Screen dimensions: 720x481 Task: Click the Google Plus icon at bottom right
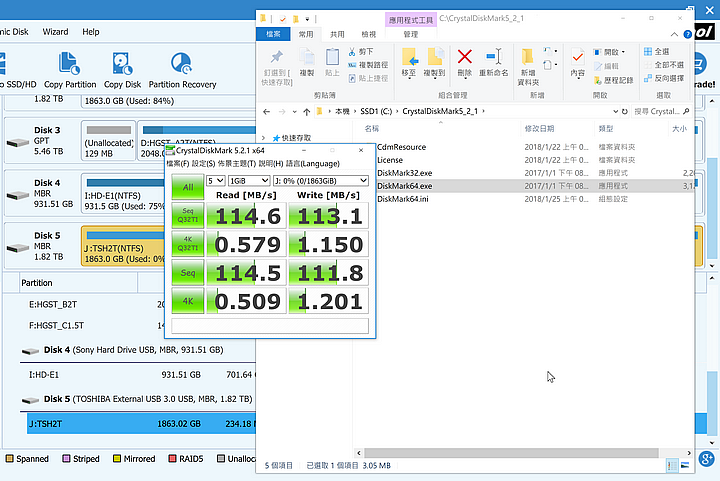click(x=706, y=459)
